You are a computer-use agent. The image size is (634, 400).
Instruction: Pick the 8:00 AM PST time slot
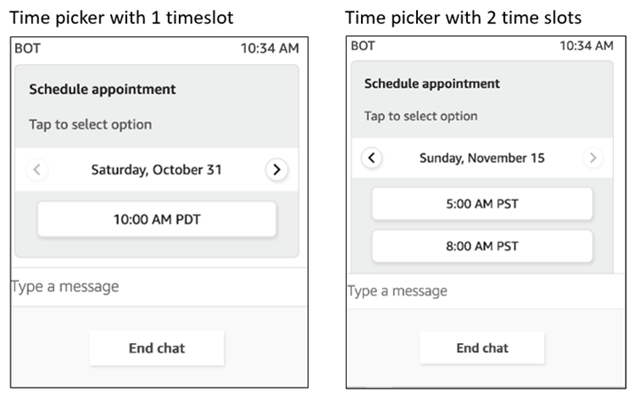click(x=482, y=246)
